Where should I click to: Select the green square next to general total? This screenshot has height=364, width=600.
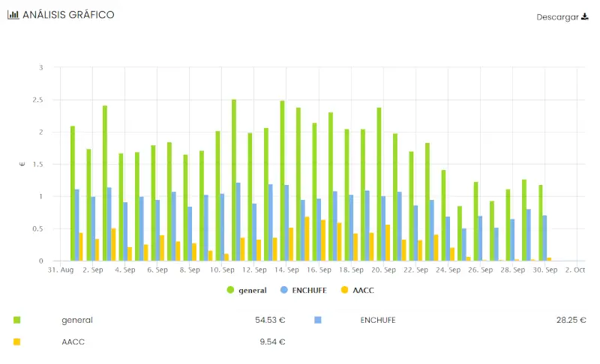[x=17, y=320]
